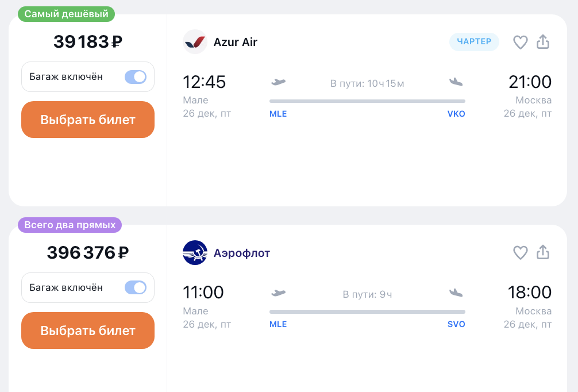
Task: Open SVO arrival airport link
Action: coord(456,325)
